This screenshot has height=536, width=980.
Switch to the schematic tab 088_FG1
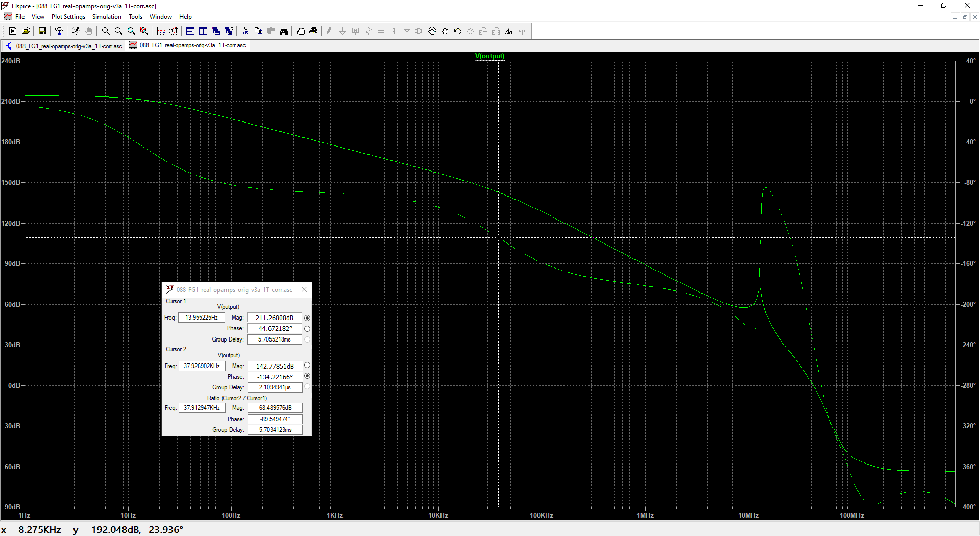[x=64, y=46]
